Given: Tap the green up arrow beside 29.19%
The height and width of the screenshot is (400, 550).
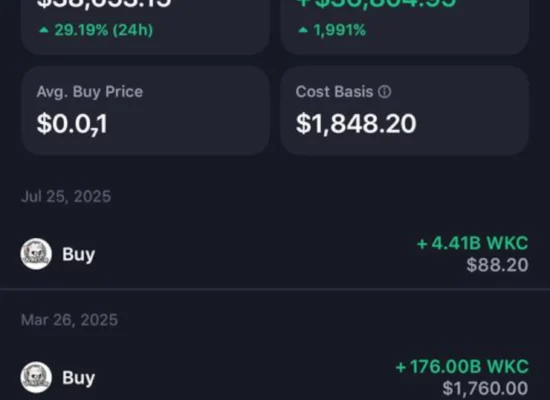Looking at the screenshot, I should click(x=44, y=30).
